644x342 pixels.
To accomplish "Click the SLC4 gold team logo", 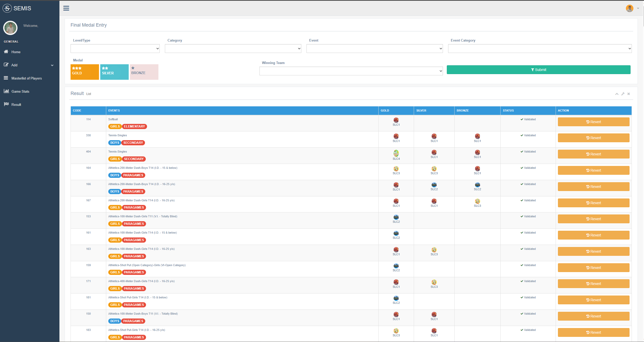I will (396, 153).
